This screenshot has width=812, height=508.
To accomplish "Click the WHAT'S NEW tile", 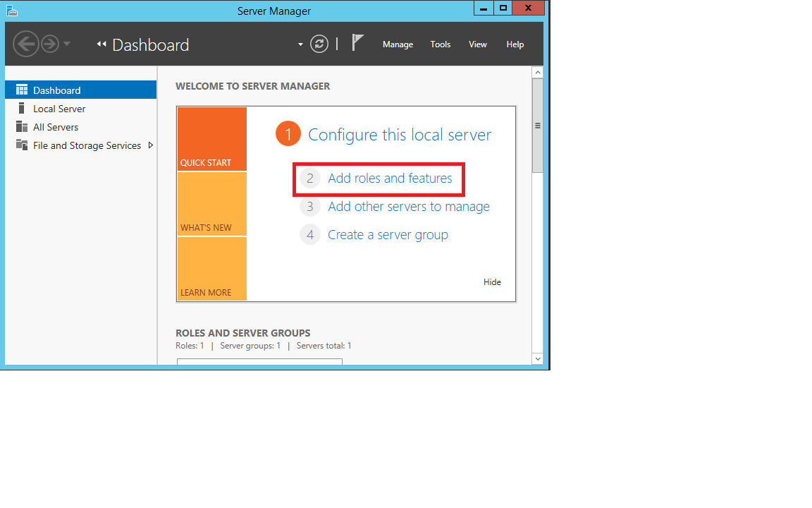I will [x=211, y=204].
